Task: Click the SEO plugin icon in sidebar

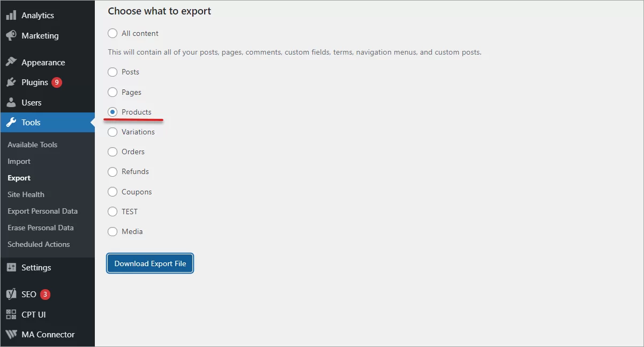Action: pyautogui.click(x=11, y=294)
